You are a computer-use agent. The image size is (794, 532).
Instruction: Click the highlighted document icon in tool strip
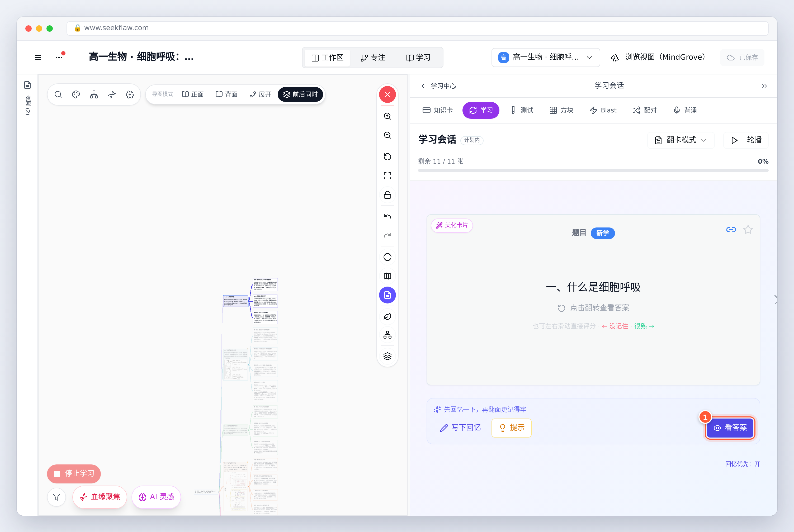click(x=387, y=295)
